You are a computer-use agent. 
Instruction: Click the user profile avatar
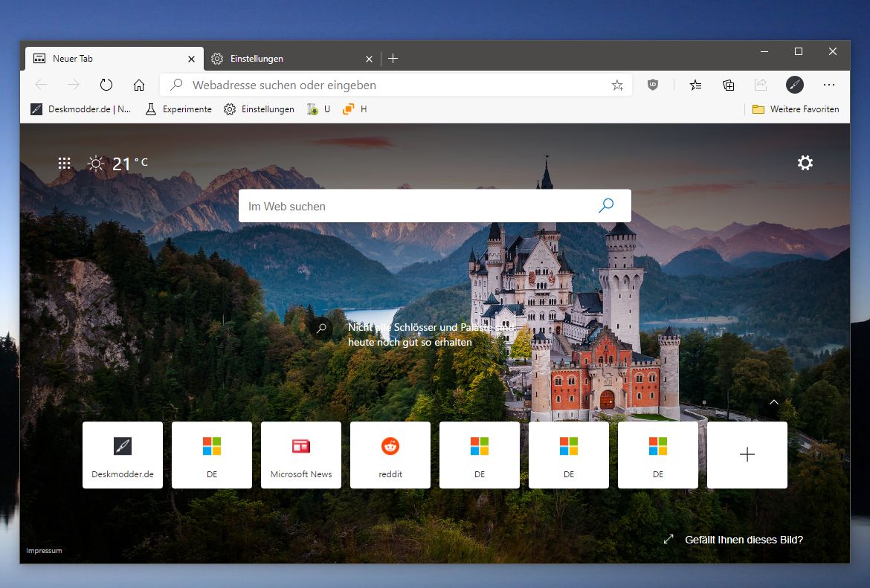[x=795, y=85]
